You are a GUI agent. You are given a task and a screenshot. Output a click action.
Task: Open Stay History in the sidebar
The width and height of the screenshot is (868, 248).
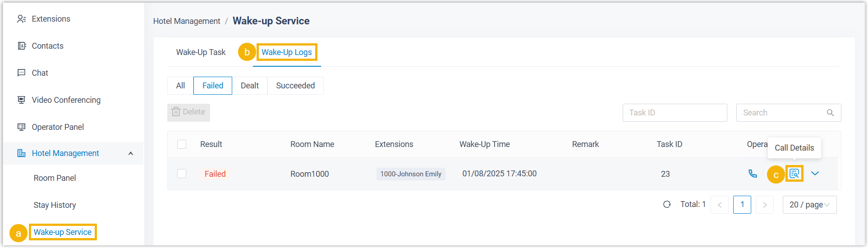tap(55, 205)
